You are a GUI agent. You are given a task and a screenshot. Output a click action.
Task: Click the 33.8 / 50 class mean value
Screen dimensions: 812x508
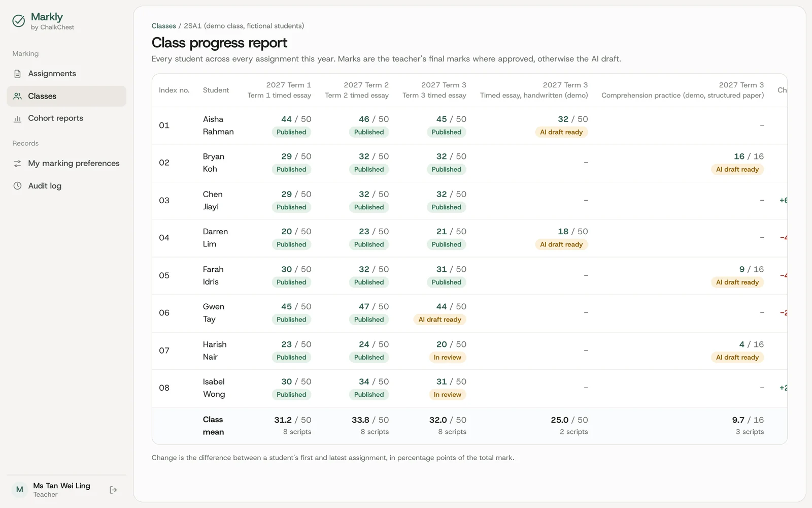tap(370, 420)
